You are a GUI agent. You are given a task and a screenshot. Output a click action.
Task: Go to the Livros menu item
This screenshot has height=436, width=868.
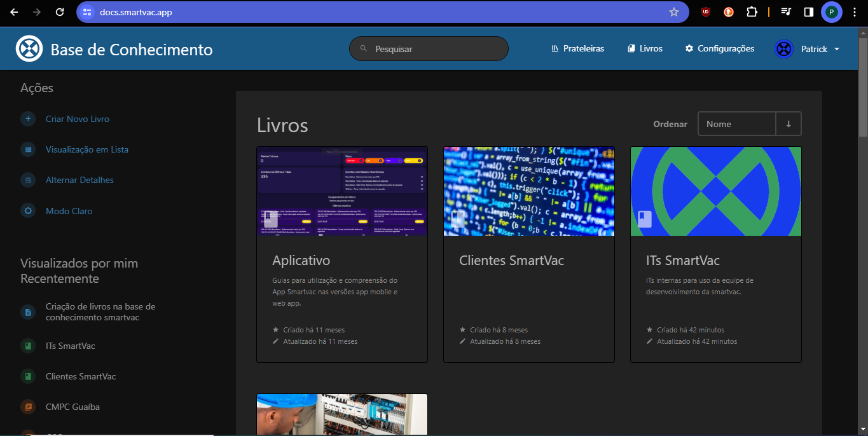[645, 49]
